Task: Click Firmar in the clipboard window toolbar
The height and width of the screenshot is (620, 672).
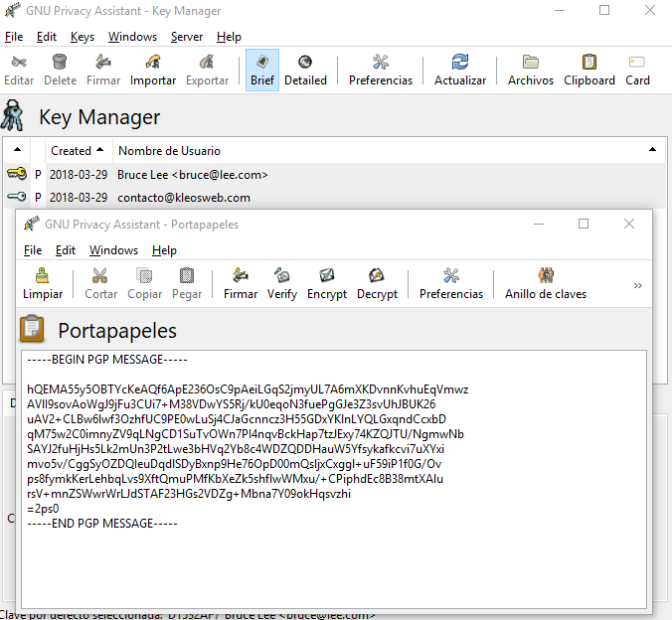Action: (x=241, y=282)
